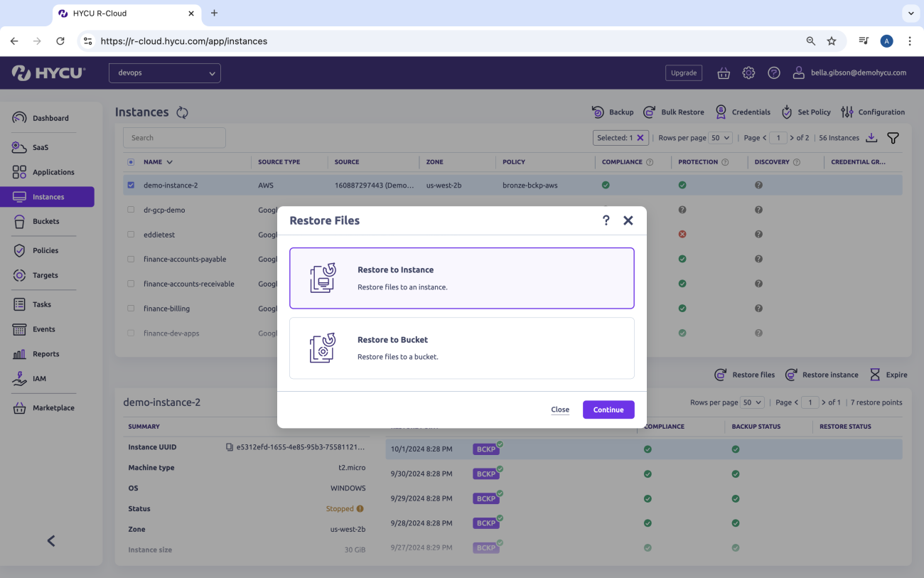Click the Search instances input field
The height and width of the screenshot is (578, 924).
coord(174,138)
